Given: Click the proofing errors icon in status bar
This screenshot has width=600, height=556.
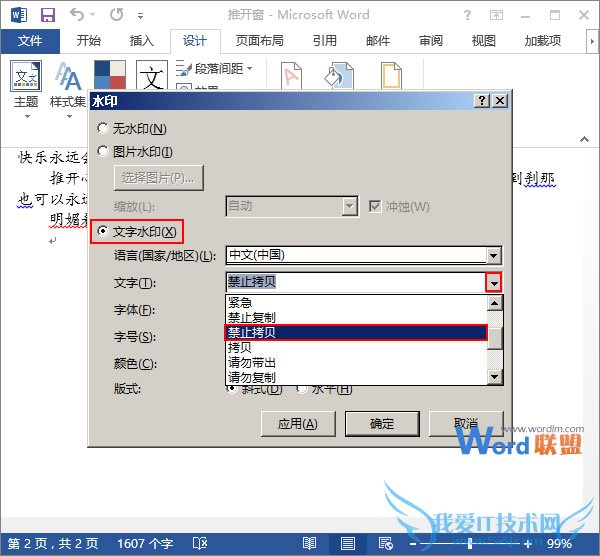Looking at the screenshot, I should [x=200, y=544].
